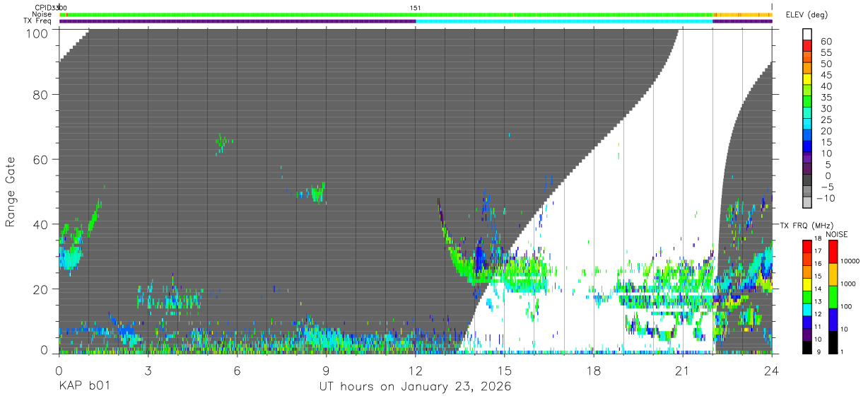Click the 17 label on TX FRQ colorbar
Image resolution: width=868 pixels, height=401 pixels.
click(x=818, y=251)
